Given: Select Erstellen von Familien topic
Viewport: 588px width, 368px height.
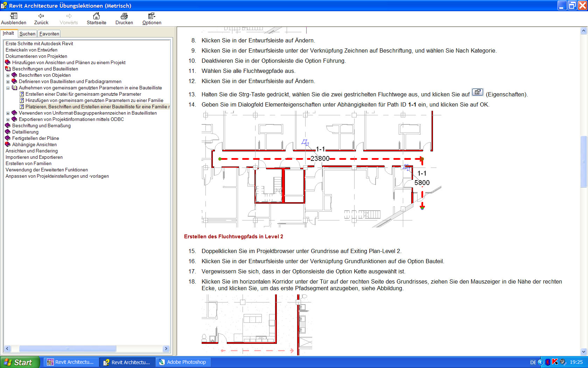Looking at the screenshot, I should pyautogui.click(x=28, y=163).
